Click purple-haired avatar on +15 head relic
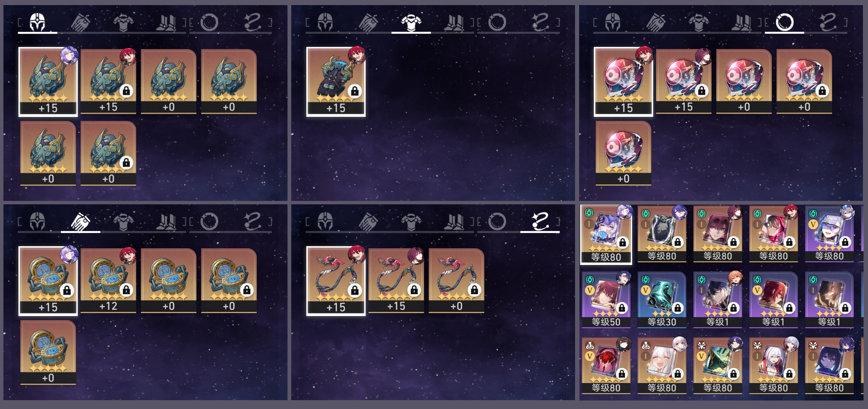 point(69,55)
